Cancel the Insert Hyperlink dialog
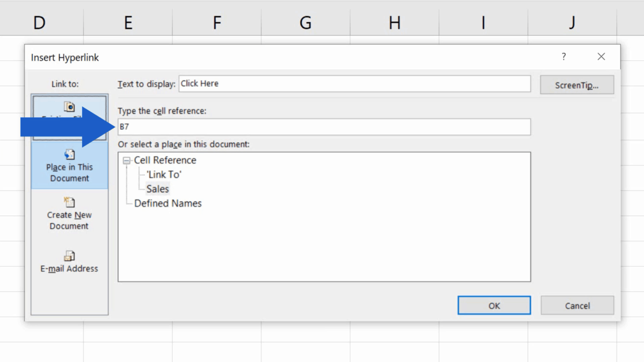Screen dimensions: 644x362 577,305
